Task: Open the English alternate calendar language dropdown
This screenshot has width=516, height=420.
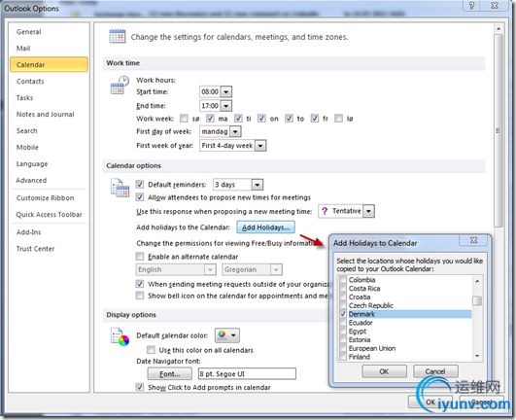Action: tap(210, 269)
